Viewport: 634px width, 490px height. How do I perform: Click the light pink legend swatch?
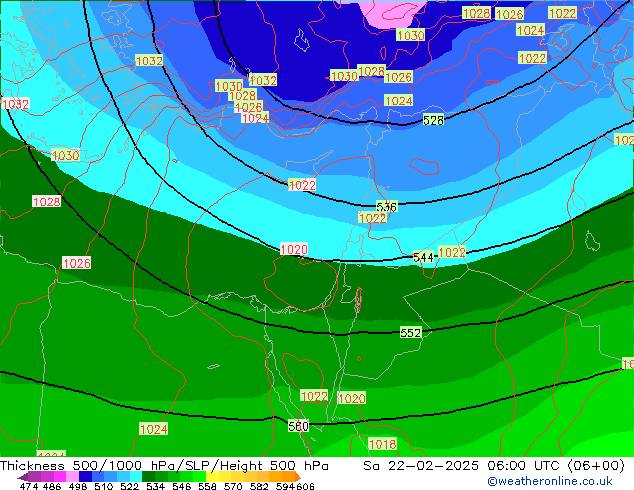(72, 477)
